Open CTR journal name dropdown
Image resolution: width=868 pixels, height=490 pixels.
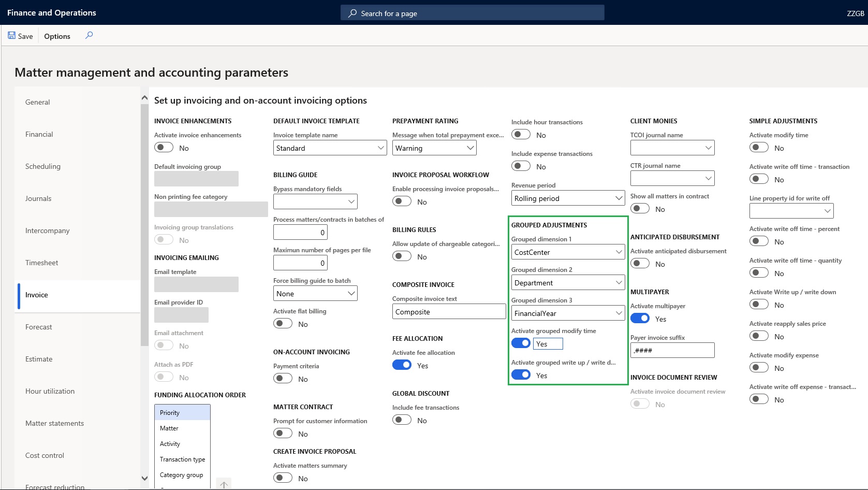pos(709,178)
